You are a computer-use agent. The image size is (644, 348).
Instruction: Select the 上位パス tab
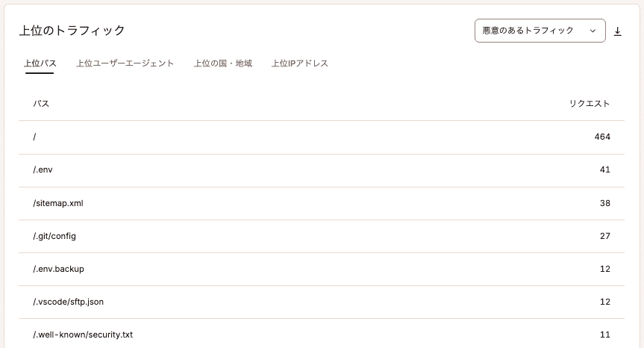(40, 63)
